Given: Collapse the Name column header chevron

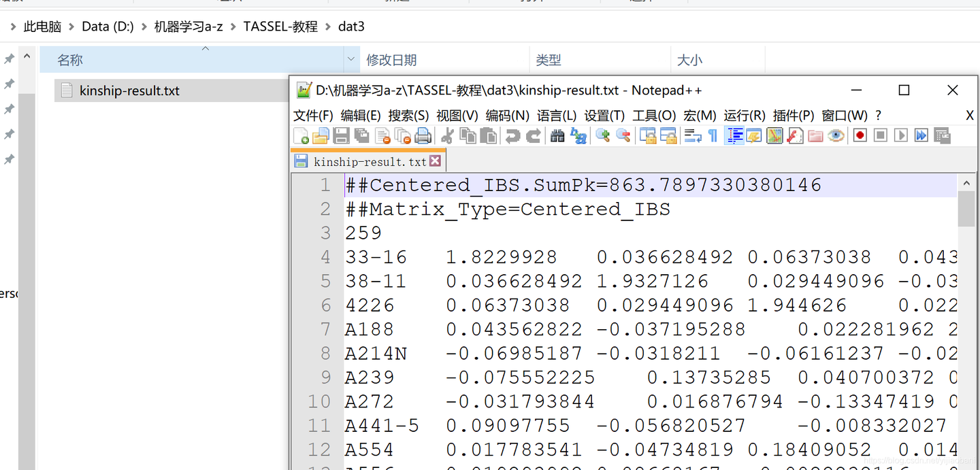Looking at the screenshot, I should coord(205,48).
